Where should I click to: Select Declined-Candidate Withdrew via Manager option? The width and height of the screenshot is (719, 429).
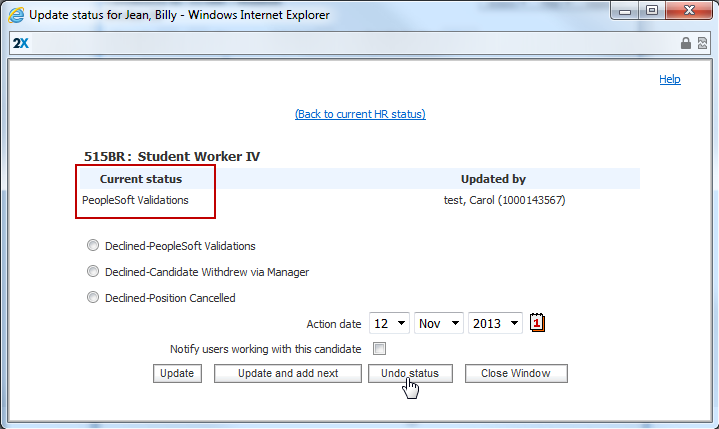coord(93,271)
